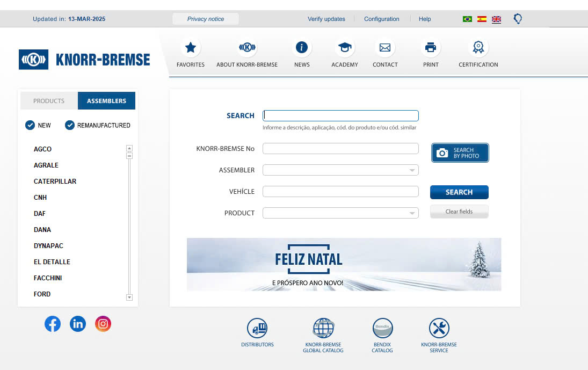This screenshot has height=370, width=588.
Task: Open the Favorites star icon
Action: [191, 48]
